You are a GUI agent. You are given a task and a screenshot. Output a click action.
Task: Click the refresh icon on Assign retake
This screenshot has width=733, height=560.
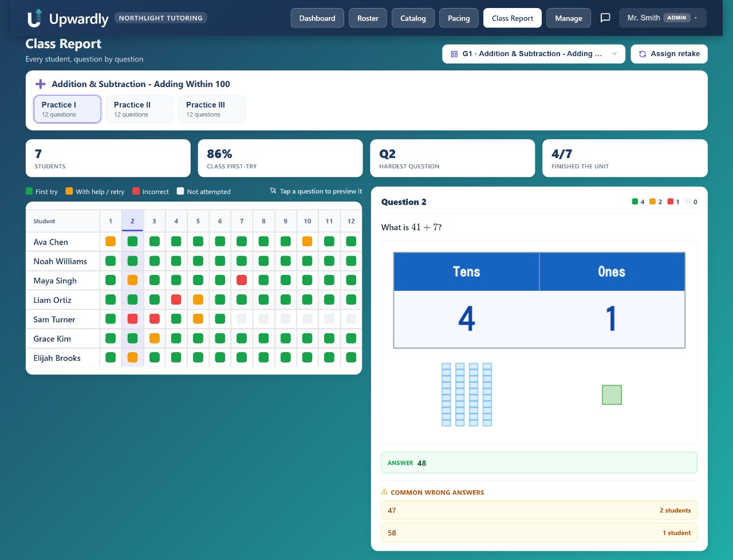(x=643, y=54)
